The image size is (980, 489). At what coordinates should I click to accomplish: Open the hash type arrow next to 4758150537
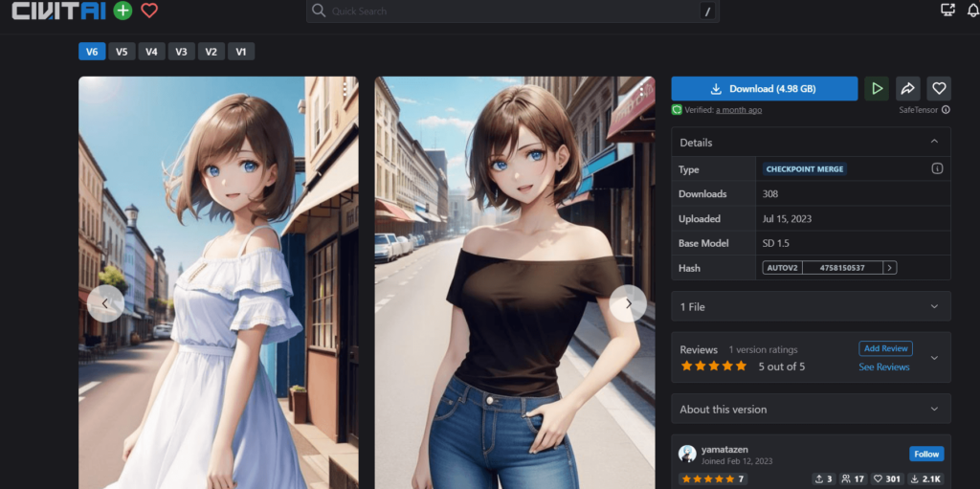tap(890, 268)
